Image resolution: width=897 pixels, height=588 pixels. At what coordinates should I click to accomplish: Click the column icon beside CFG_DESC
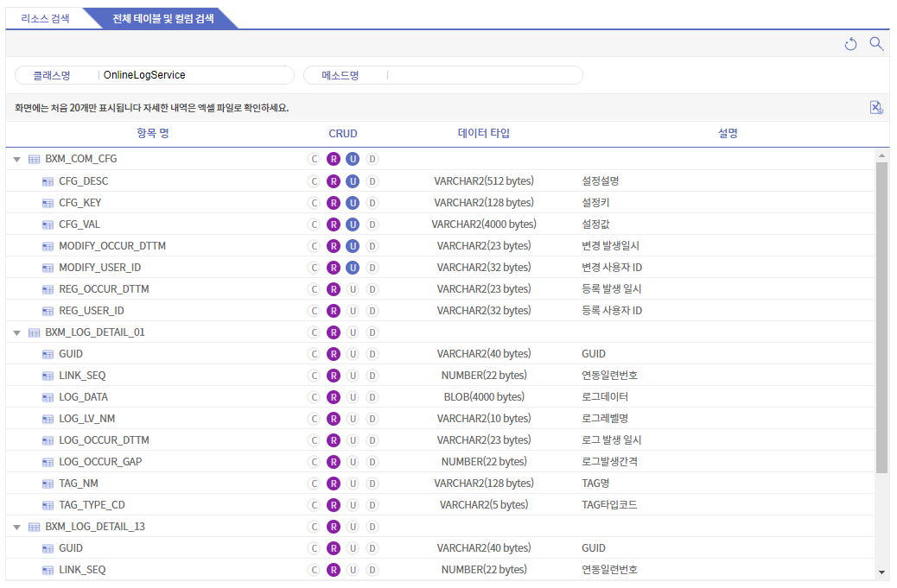click(48, 181)
